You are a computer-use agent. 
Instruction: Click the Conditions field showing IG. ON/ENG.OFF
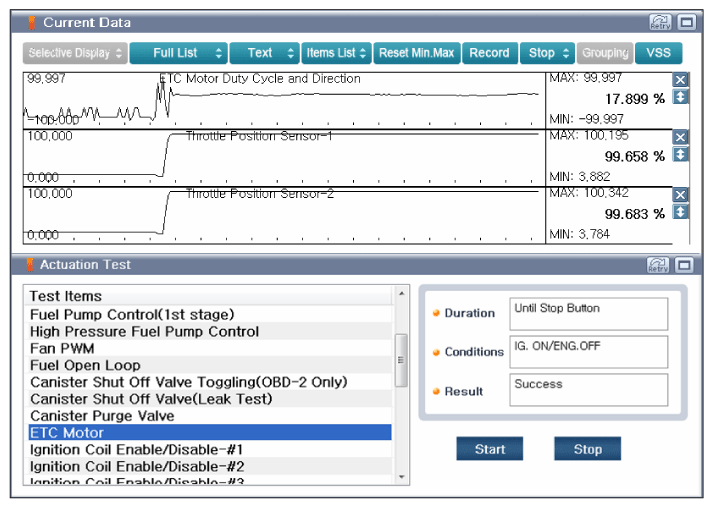coord(588,352)
